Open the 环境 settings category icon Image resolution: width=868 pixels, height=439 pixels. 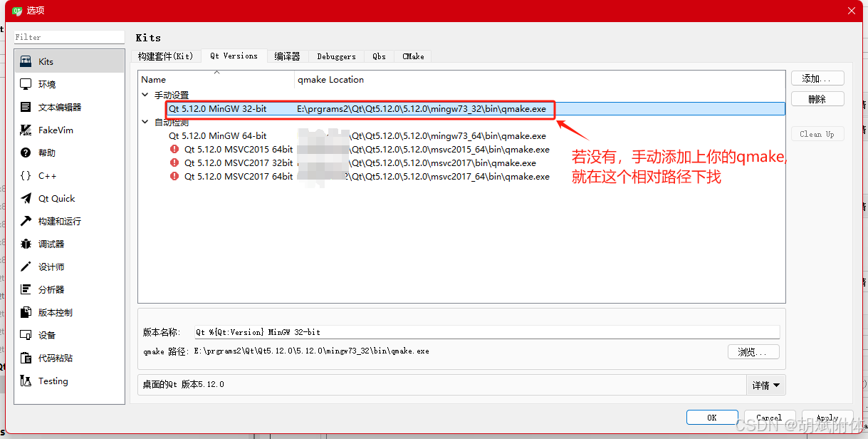[26, 84]
